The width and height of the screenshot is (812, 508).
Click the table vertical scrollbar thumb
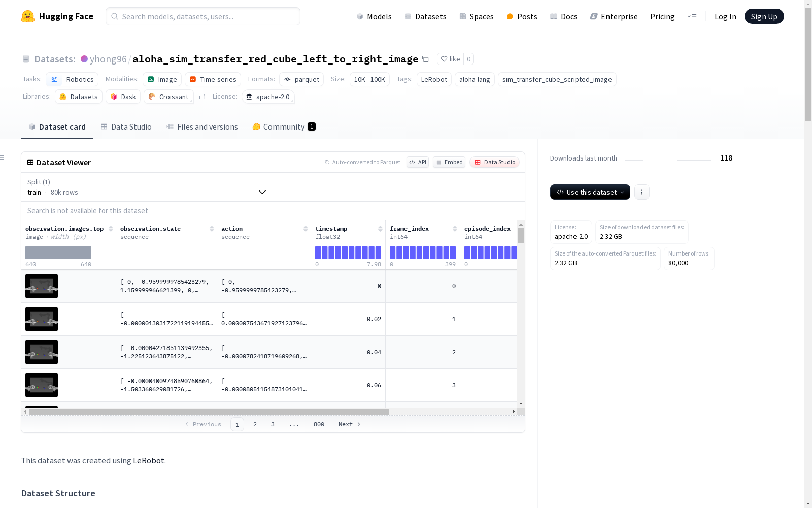tap(521, 236)
